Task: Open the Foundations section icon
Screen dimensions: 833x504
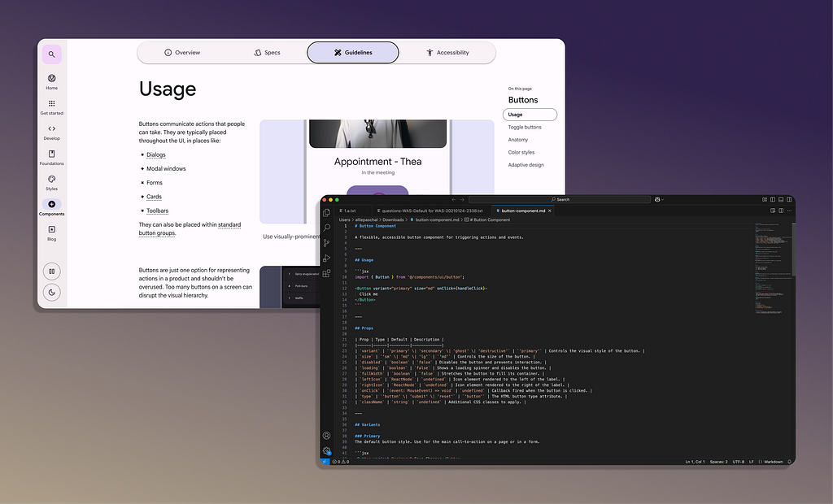Action: tap(51, 157)
